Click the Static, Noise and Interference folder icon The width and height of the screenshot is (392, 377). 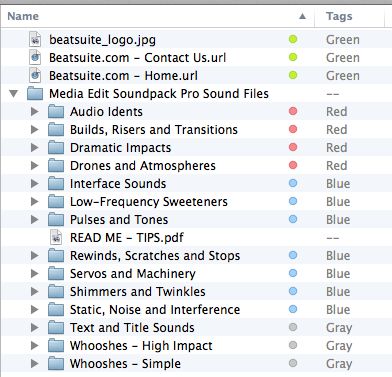[56, 310]
